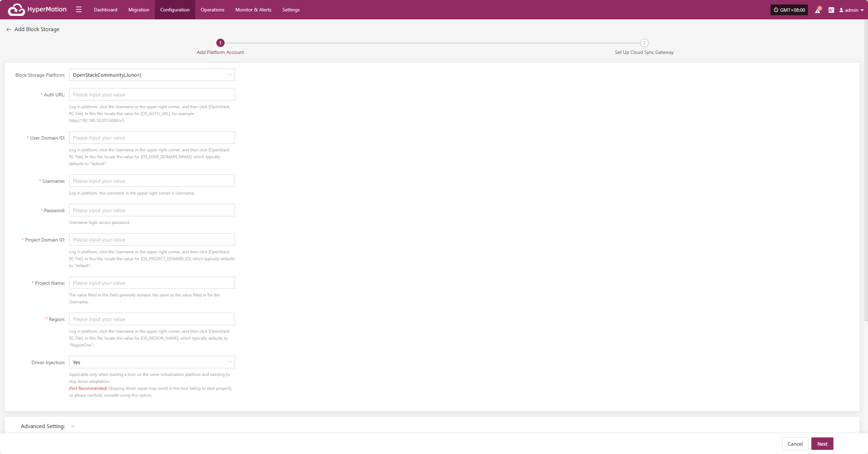This screenshot has width=868, height=454.
Task: Click the 'Add Platform Account' step label
Action: [x=220, y=52]
